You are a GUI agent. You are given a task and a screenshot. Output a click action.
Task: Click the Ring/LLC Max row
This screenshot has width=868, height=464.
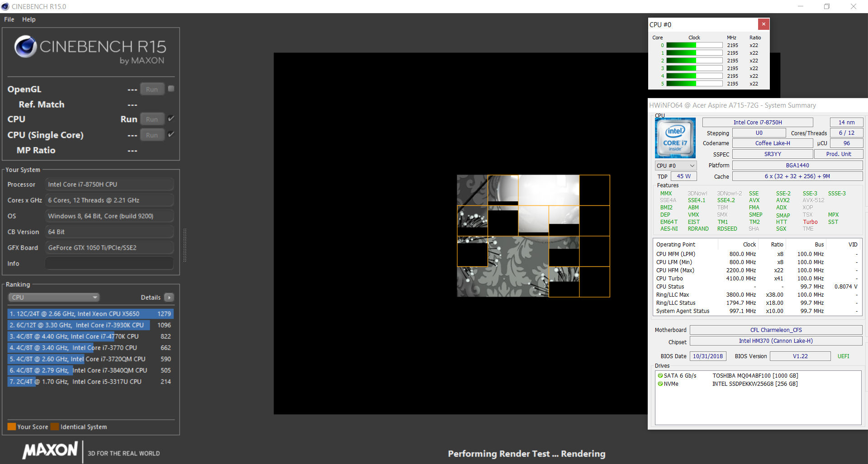tap(757, 294)
